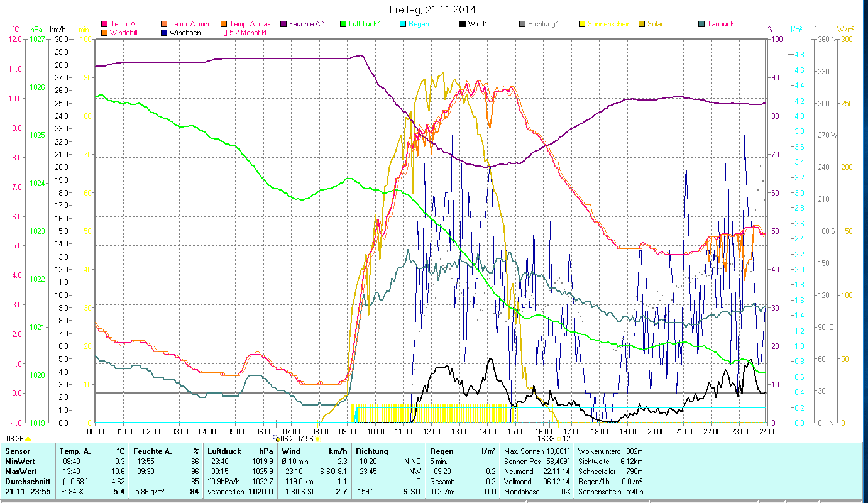Viewport: 868px width, 503px height.
Task: Click the blue Windböen legend swatch
Action: pyautogui.click(x=164, y=32)
